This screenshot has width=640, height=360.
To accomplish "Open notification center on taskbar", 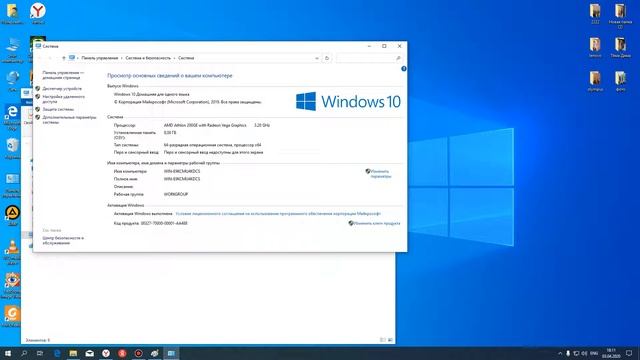I will 629,353.
